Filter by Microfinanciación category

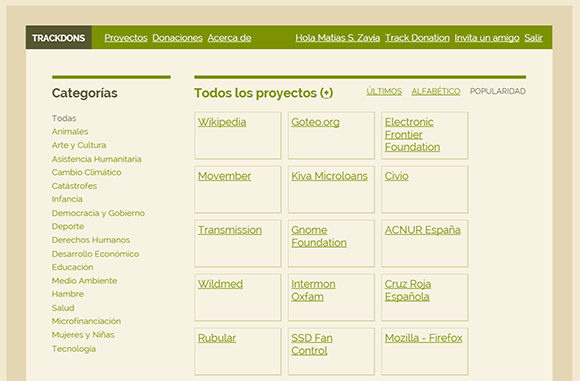pos(86,321)
